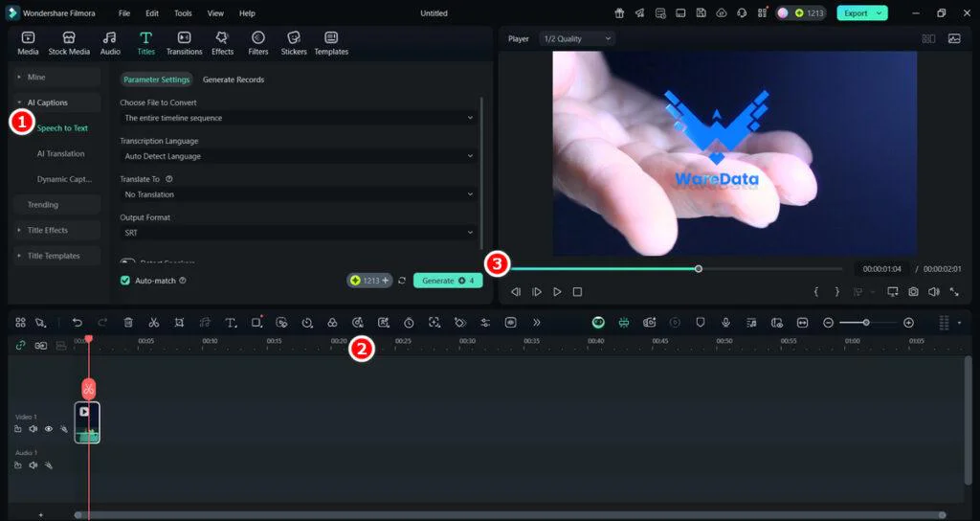
Task: Click the add text T icon
Action: pyautogui.click(x=231, y=323)
